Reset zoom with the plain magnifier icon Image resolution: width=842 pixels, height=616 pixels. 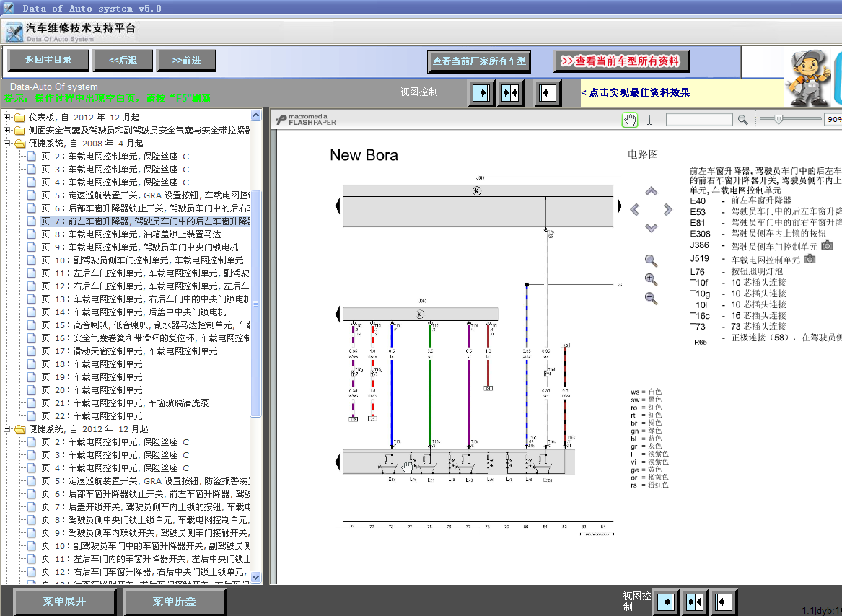pyautogui.click(x=651, y=261)
